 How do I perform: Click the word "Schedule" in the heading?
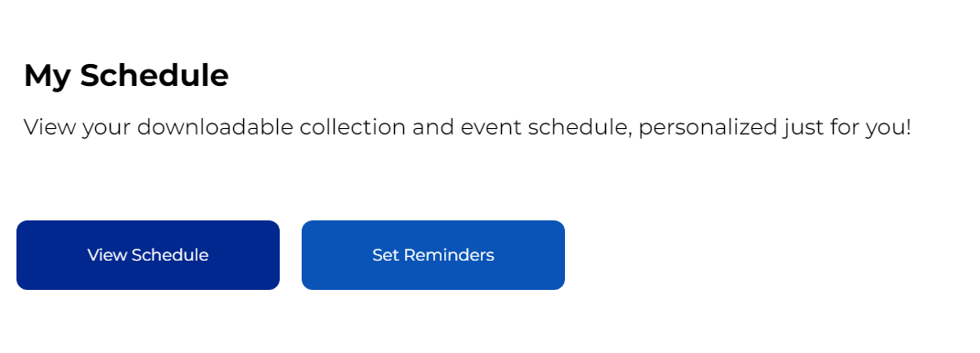coord(154,75)
